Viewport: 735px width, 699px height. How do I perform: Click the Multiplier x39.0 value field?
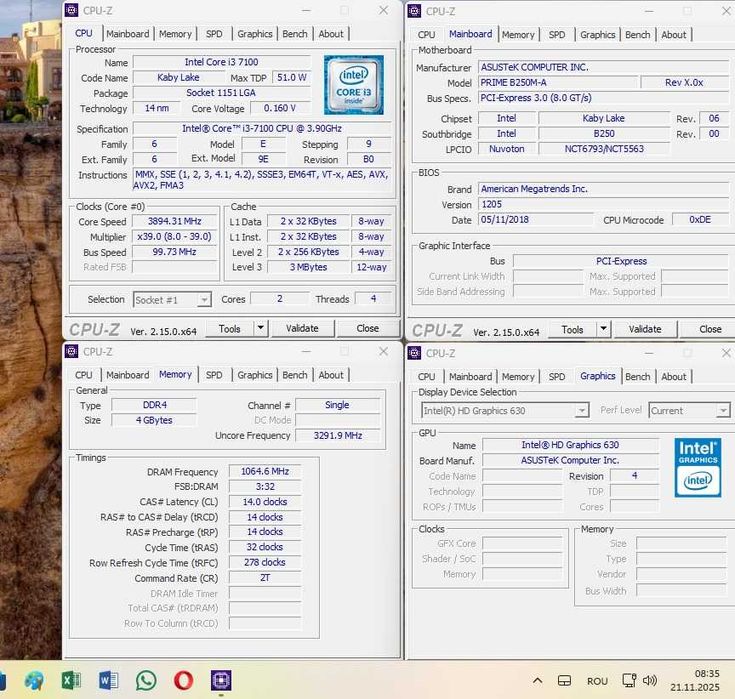coord(174,237)
